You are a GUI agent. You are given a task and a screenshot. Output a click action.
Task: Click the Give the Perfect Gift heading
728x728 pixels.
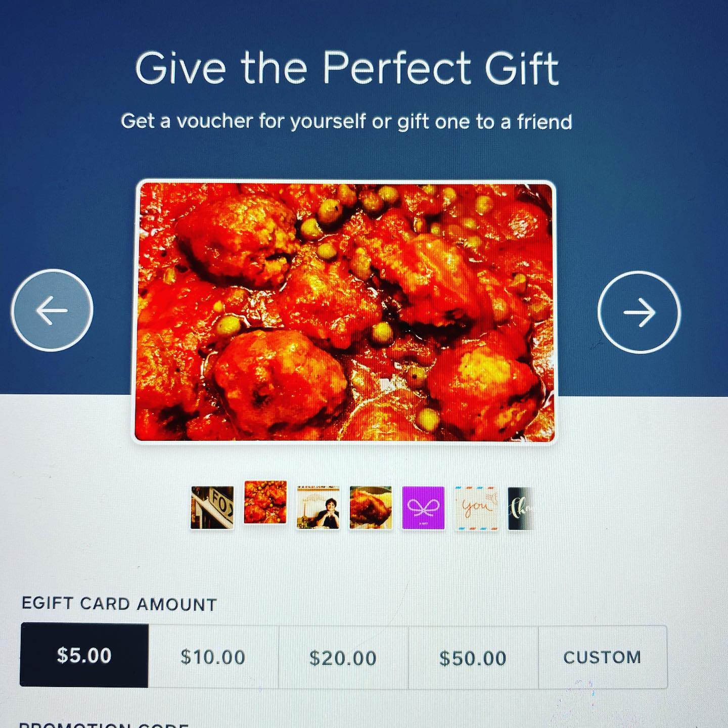(x=347, y=68)
